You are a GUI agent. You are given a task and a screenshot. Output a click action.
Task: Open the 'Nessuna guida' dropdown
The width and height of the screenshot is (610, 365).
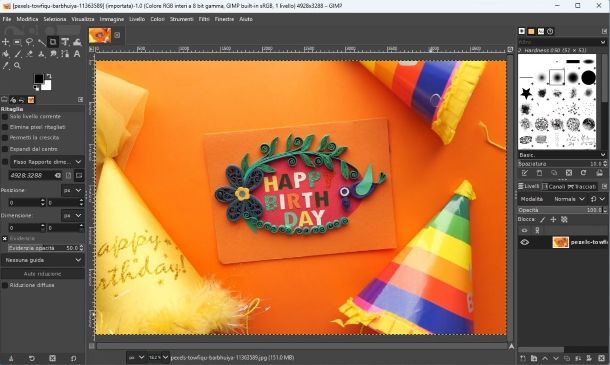[x=42, y=260]
